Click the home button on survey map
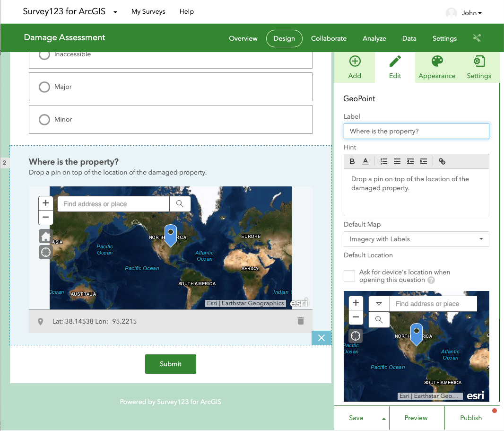 [45, 236]
